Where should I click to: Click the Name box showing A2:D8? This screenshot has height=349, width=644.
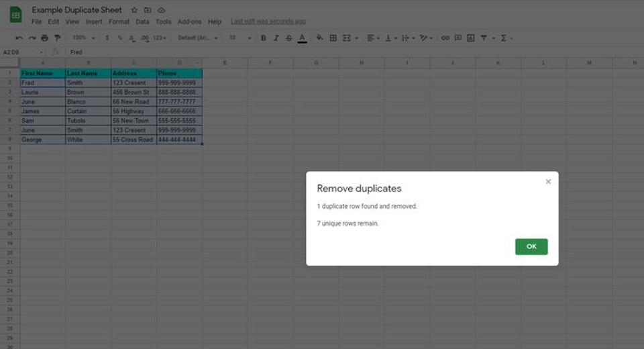(x=22, y=52)
